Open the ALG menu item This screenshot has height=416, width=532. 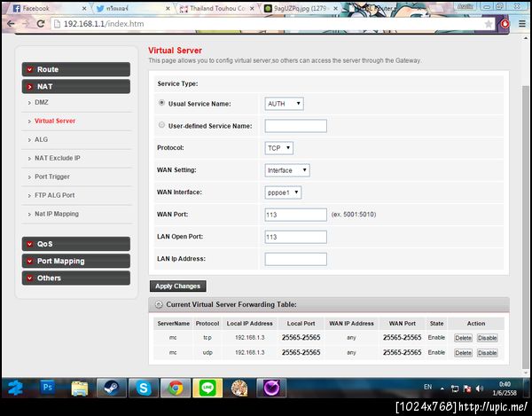(41, 139)
